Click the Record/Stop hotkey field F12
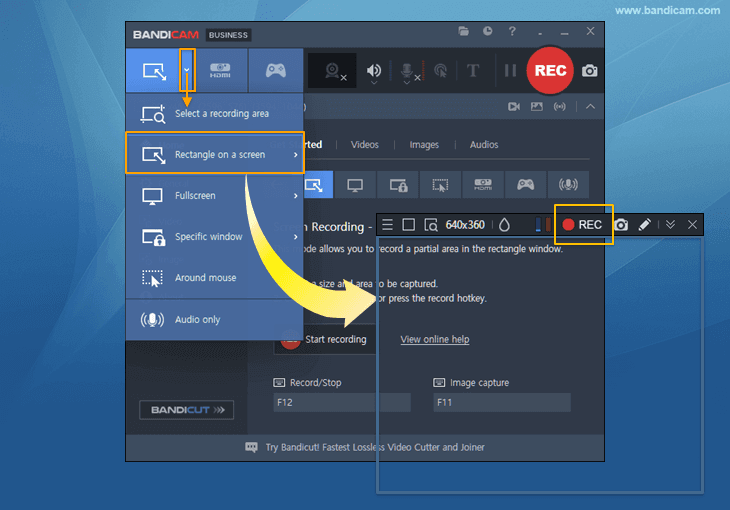This screenshot has height=510, width=730. coord(342,402)
